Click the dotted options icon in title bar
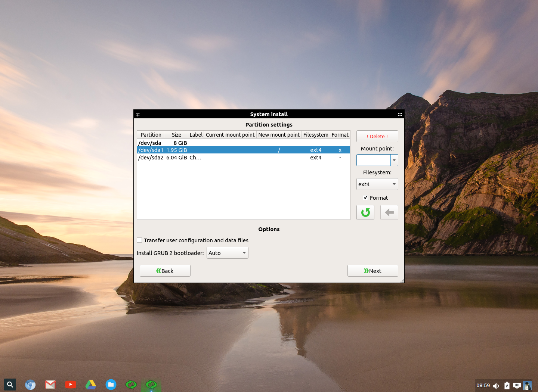 tap(400, 114)
